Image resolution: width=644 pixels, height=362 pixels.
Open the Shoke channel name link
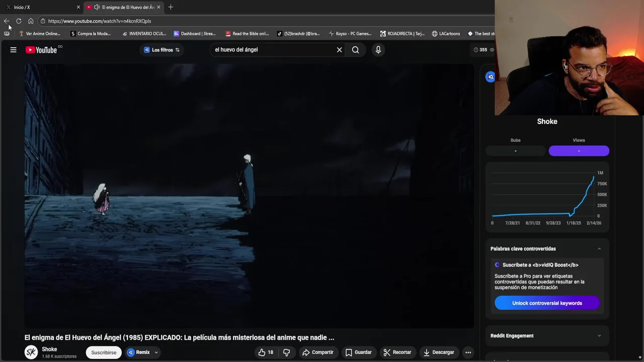point(49,349)
